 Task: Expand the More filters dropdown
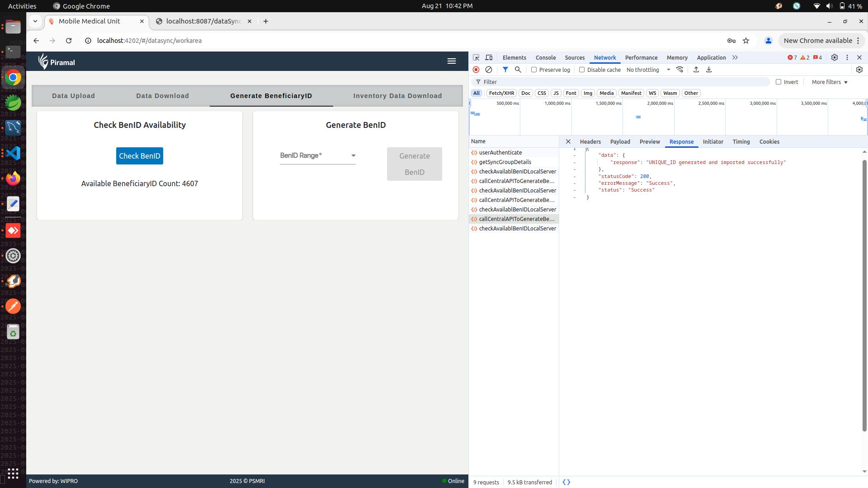[x=830, y=82]
